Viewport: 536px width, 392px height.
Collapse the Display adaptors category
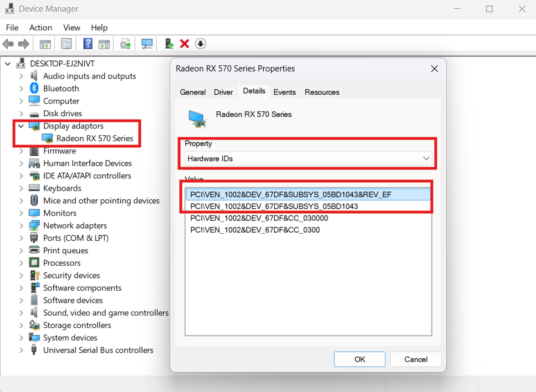tap(21, 126)
